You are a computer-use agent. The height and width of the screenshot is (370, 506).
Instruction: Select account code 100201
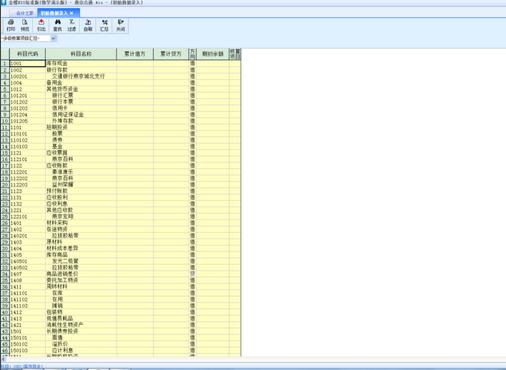pos(27,76)
